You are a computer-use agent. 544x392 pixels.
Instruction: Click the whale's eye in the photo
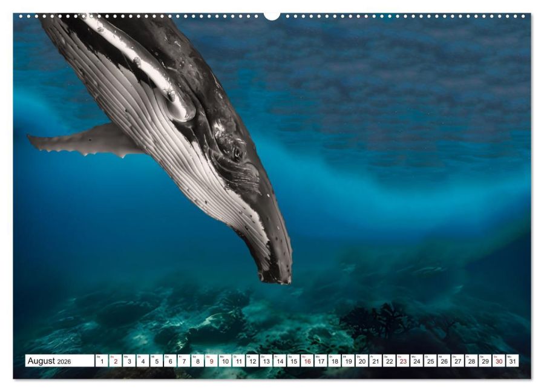237,152
